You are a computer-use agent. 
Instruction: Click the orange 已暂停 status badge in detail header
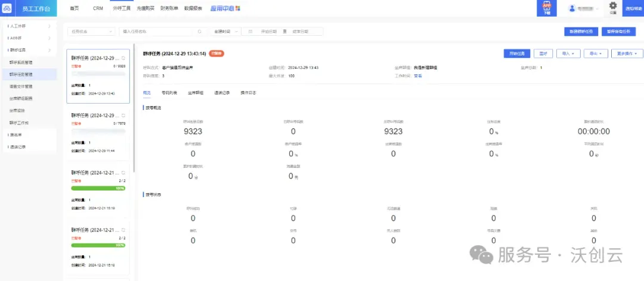[216, 54]
